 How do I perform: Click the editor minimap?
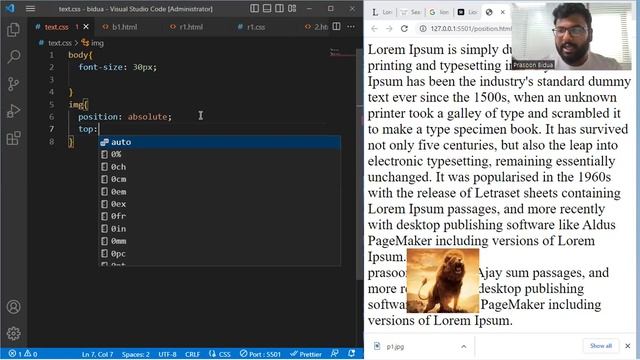pyautogui.click(x=342, y=53)
